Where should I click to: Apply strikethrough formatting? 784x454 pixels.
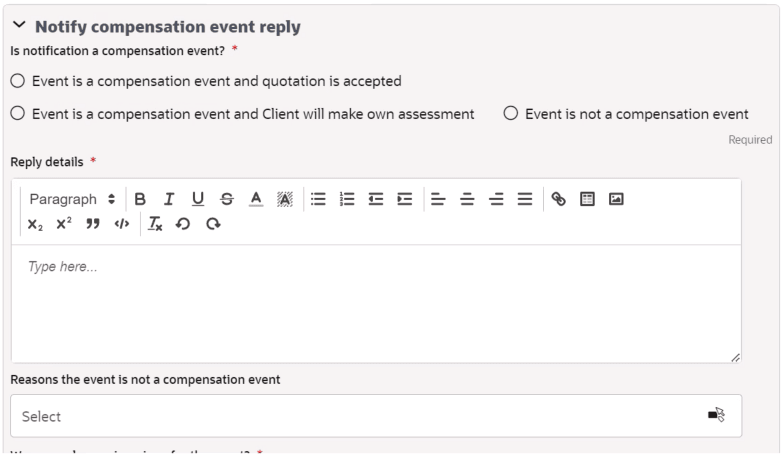(x=227, y=199)
